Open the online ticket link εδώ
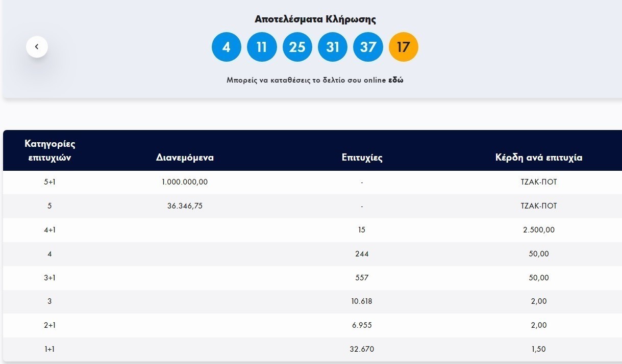 tap(395, 80)
